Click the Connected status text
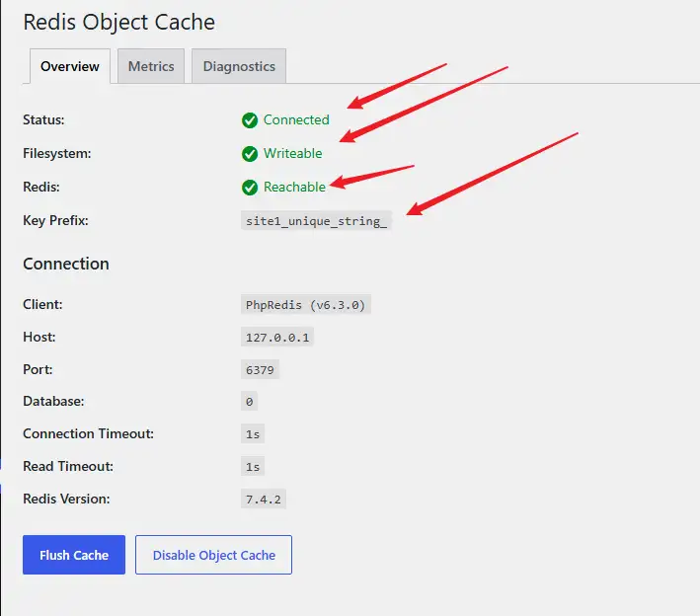700x616 pixels. 296,119
